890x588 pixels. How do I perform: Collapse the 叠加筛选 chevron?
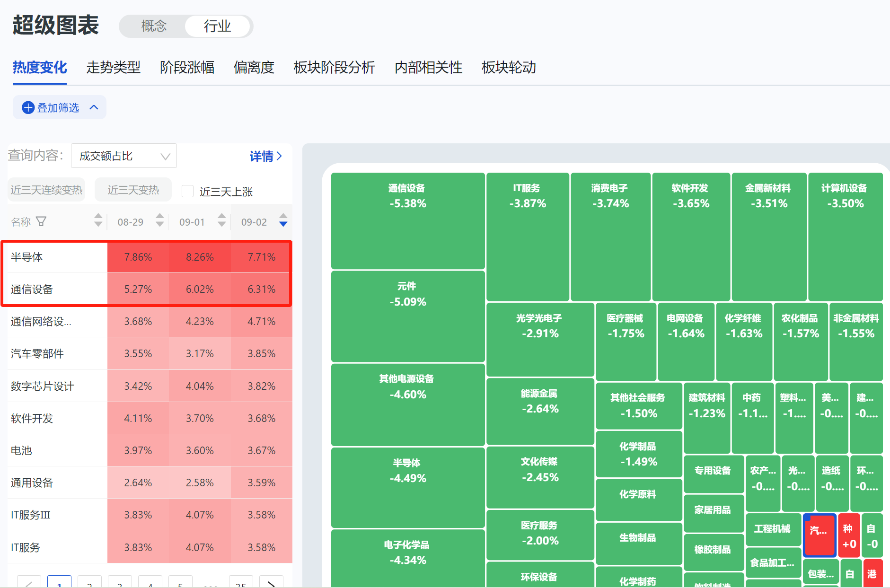[94, 107]
